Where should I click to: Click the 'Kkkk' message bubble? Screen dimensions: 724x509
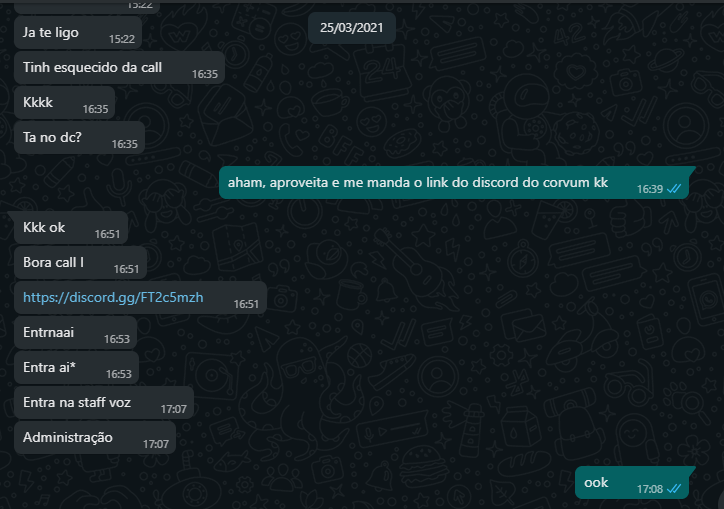tap(65, 103)
